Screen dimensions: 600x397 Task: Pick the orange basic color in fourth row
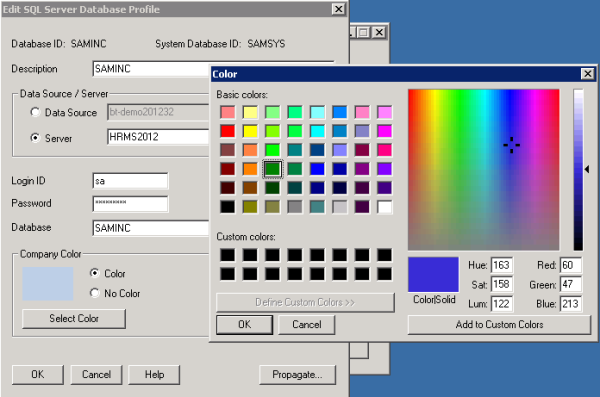point(250,169)
